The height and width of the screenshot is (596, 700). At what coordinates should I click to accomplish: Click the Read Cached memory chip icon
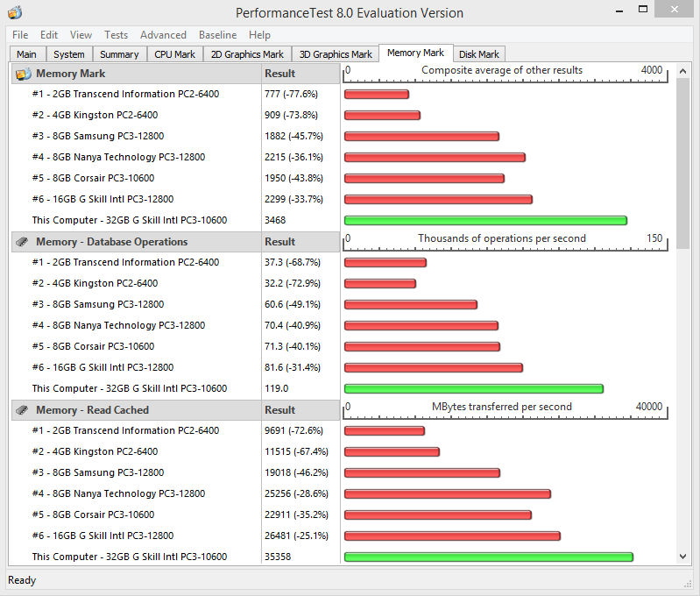[24, 410]
